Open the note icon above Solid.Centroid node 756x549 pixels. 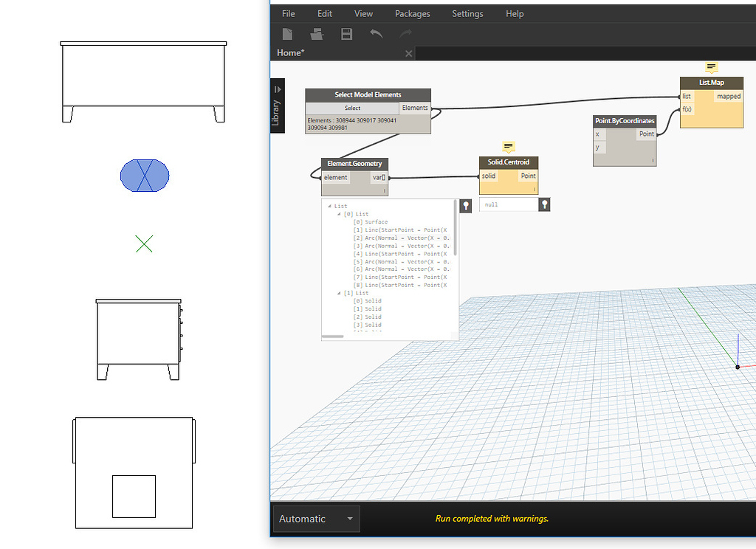pyautogui.click(x=508, y=146)
